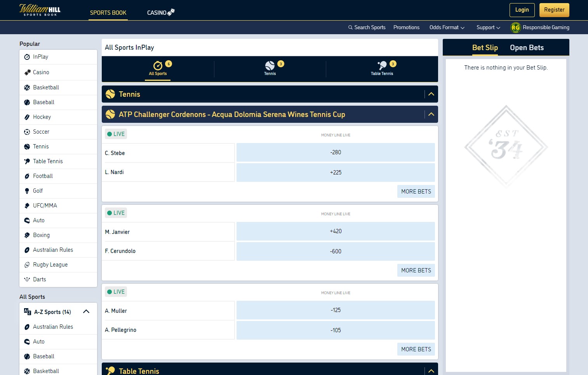Click the A-Z Sports sort icon
588x375 pixels.
tap(28, 312)
